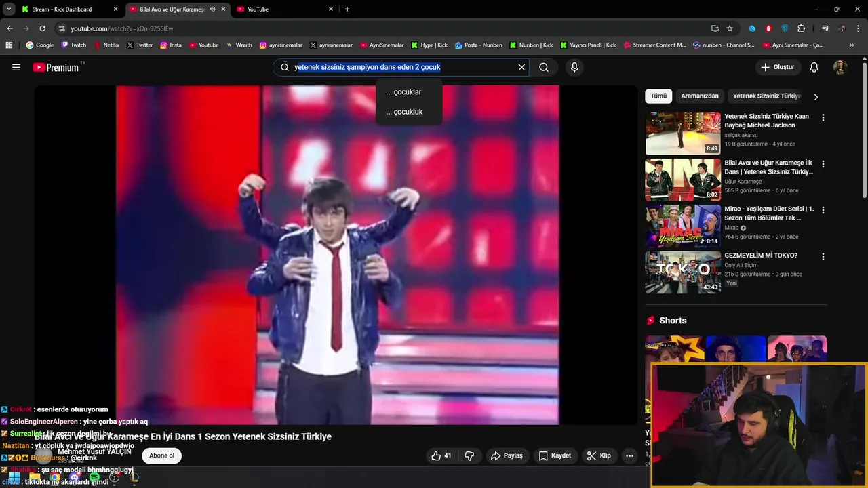Open Hype | Kick bookmark
The height and width of the screenshot is (488, 868).
coord(429,45)
